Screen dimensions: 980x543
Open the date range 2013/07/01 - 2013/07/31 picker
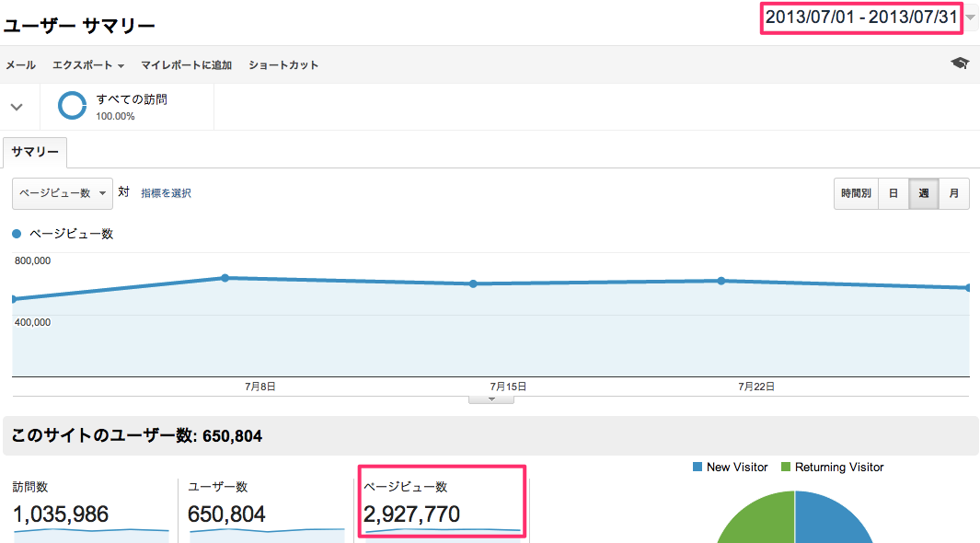point(861,17)
